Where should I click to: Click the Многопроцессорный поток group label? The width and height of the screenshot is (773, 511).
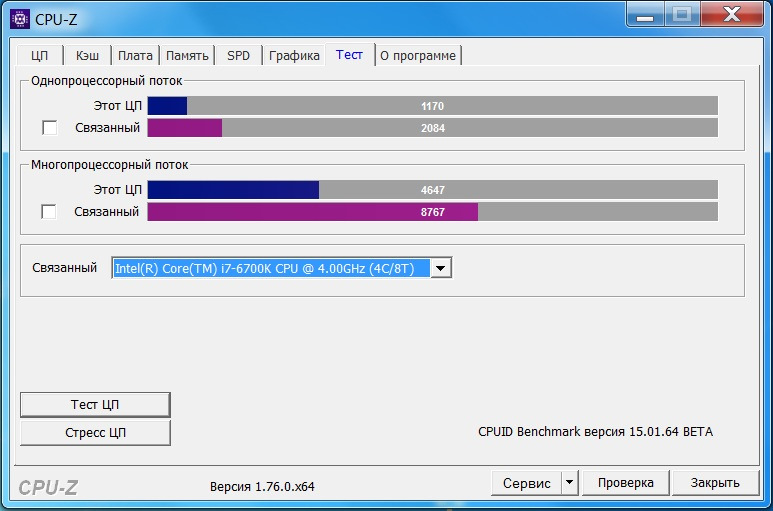[x=109, y=165]
